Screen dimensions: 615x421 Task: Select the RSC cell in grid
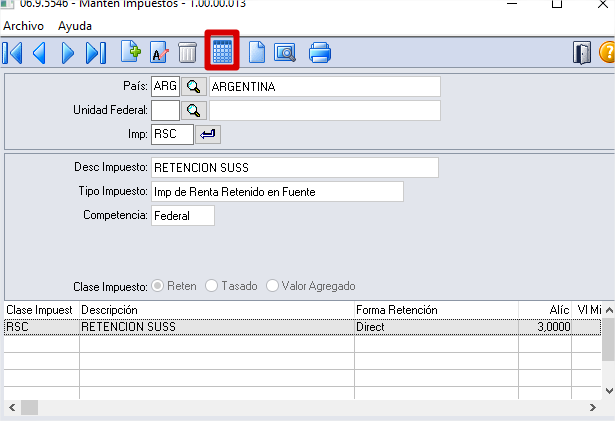(42, 327)
